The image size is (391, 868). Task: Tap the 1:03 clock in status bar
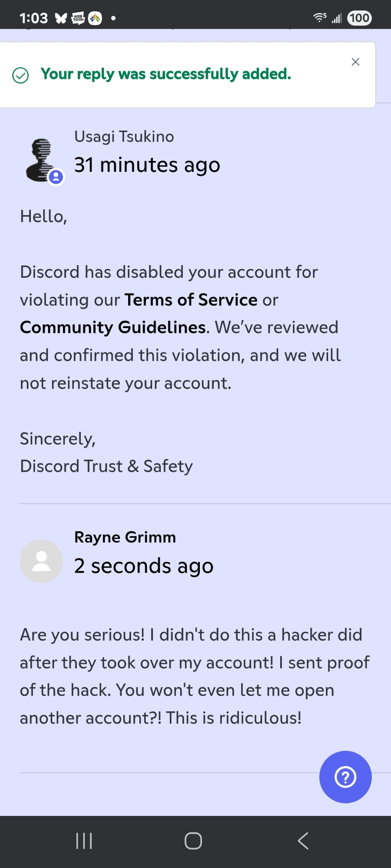point(33,18)
